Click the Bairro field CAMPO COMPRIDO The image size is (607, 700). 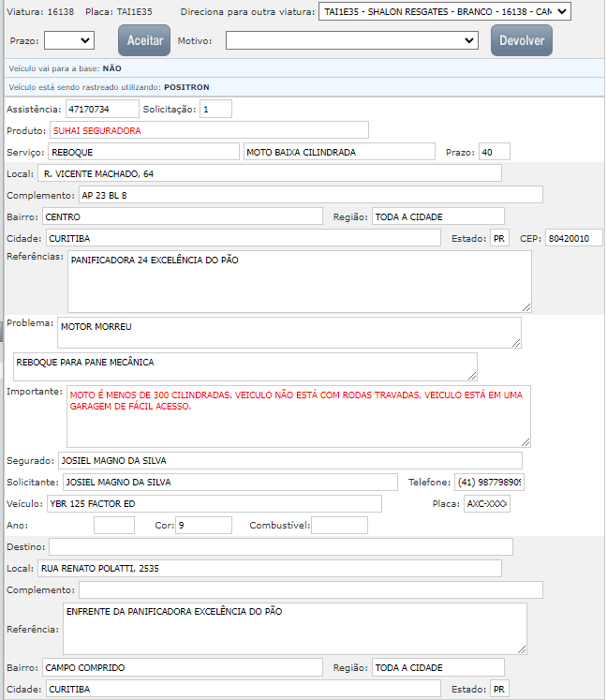coord(183,667)
